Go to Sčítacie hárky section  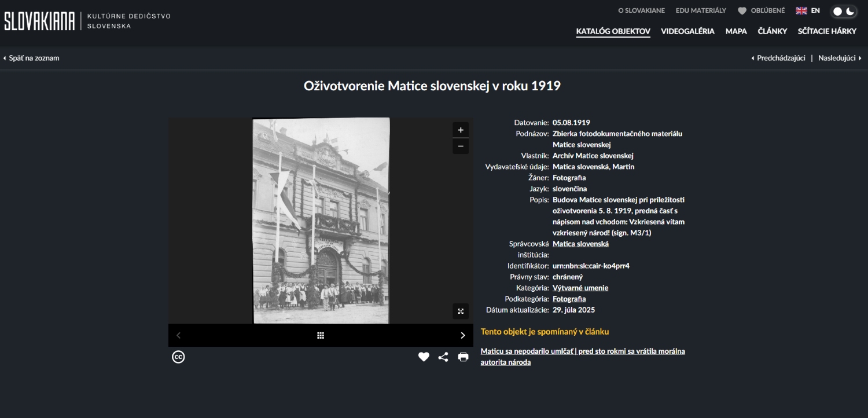point(827,31)
